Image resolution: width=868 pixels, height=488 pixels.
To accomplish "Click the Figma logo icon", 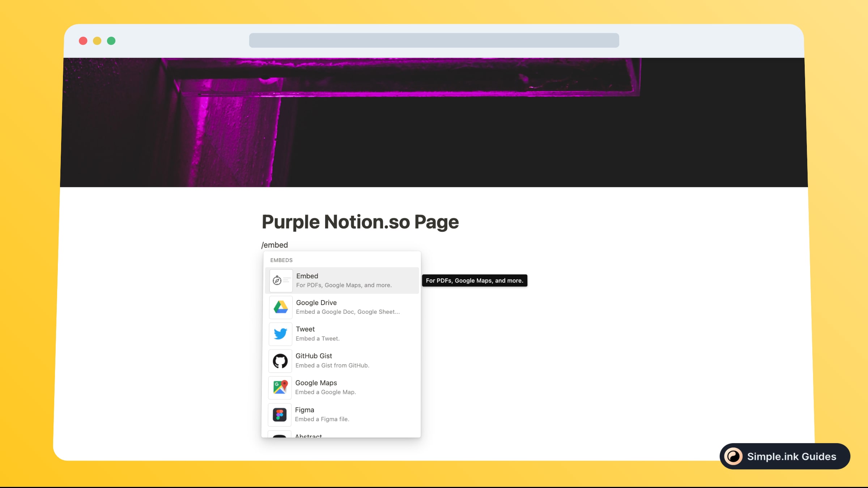I will 280,415.
